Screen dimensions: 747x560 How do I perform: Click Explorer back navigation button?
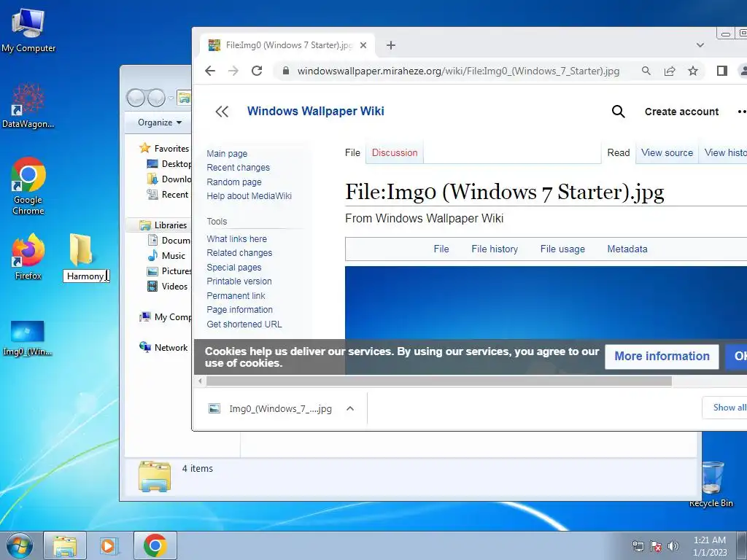[136, 98]
